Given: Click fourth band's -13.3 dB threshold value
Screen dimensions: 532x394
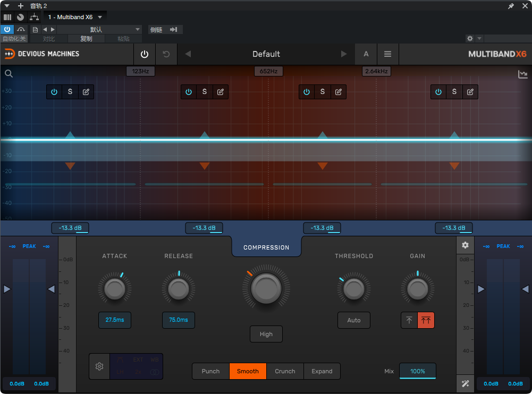Looking at the screenshot, I should (x=454, y=228).
